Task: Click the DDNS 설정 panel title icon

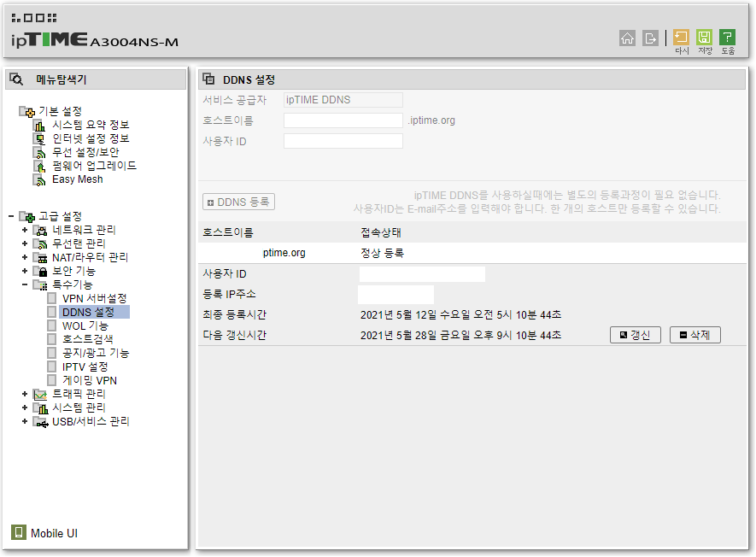Action: (208, 79)
